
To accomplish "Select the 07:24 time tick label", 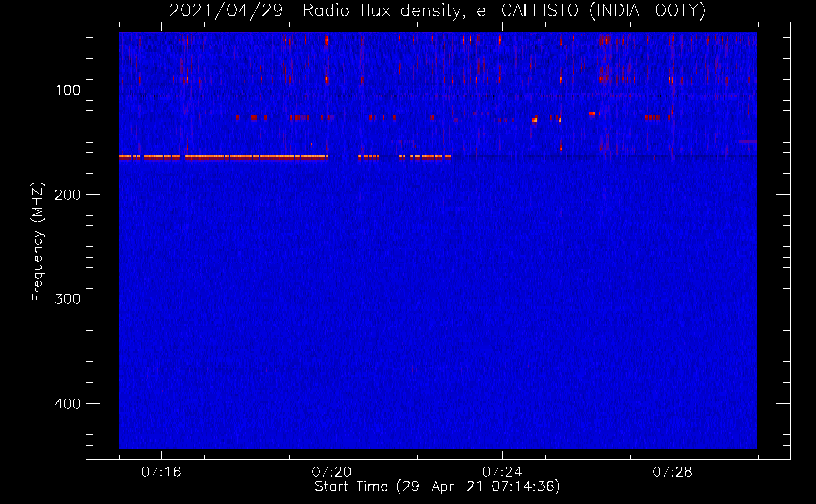I will click(x=502, y=472).
